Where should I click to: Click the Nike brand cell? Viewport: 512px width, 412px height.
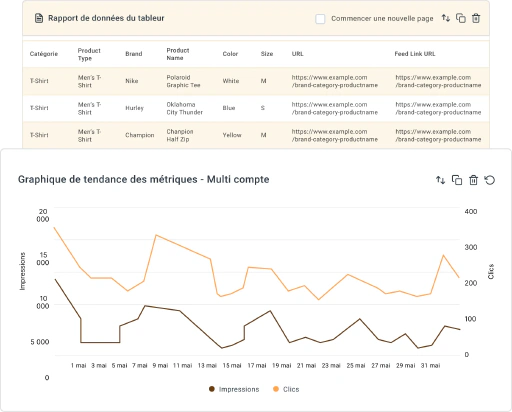132,81
